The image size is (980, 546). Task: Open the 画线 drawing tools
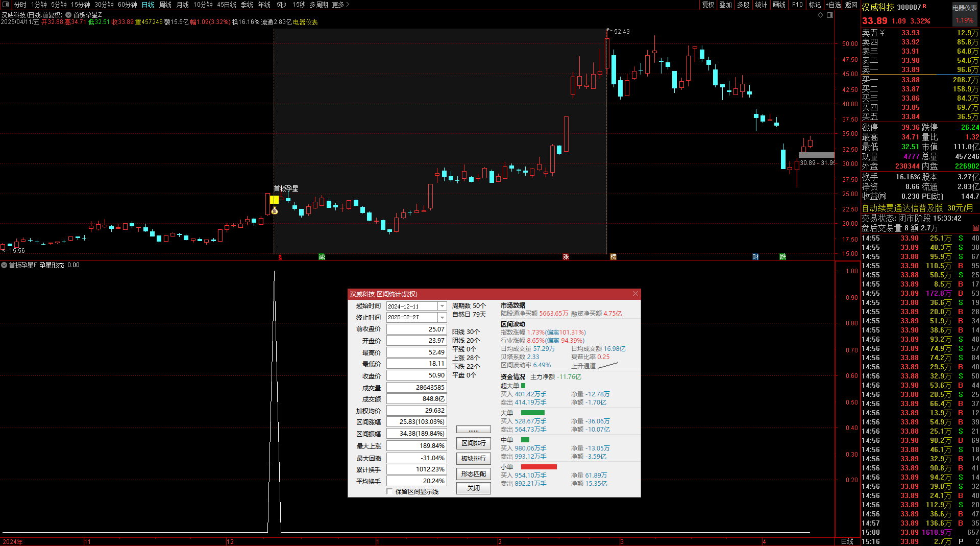pos(779,5)
